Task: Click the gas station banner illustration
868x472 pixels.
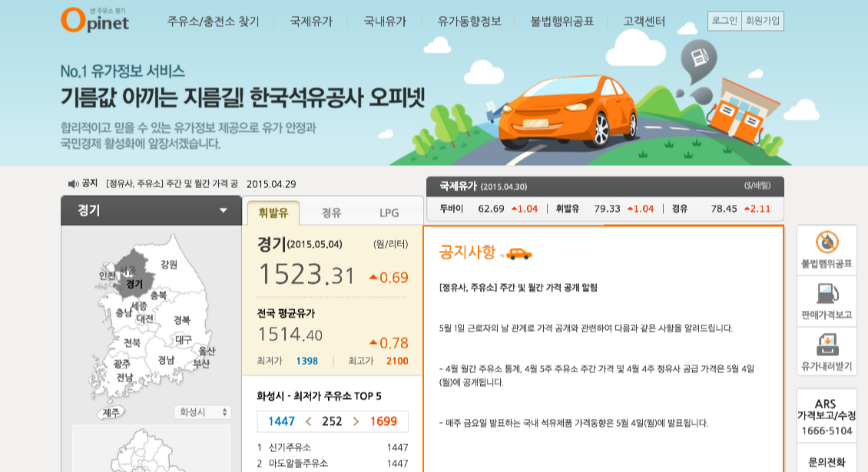Action: 742,114
